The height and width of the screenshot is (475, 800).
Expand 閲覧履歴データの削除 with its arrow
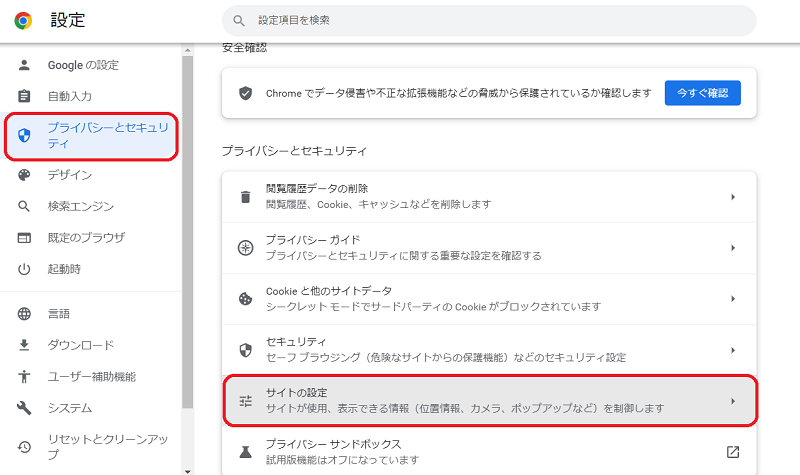coord(732,197)
